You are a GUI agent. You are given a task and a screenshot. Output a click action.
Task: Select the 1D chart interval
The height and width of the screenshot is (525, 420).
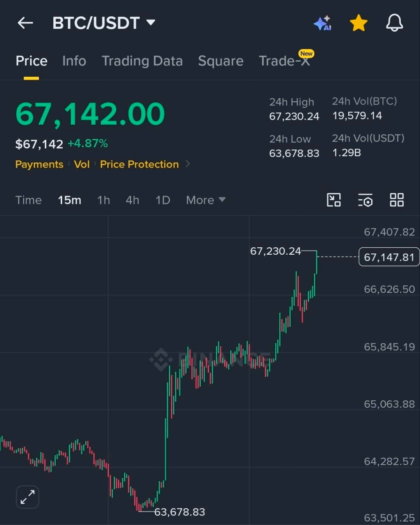(x=163, y=200)
